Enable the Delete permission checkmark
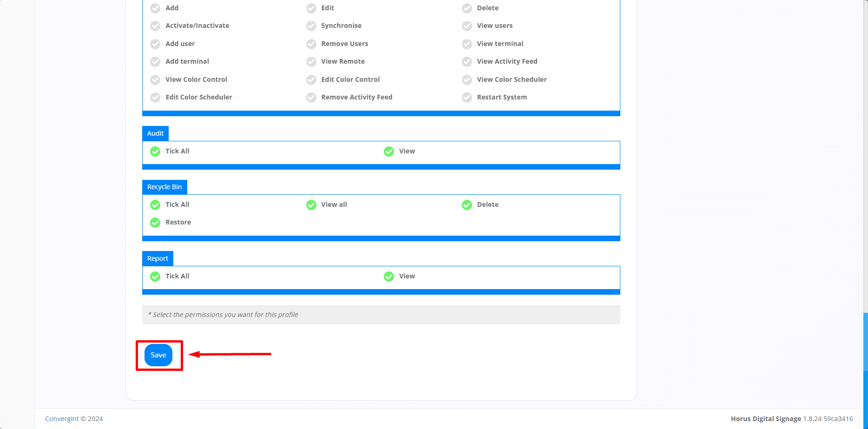The image size is (868, 429). tap(467, 8)
